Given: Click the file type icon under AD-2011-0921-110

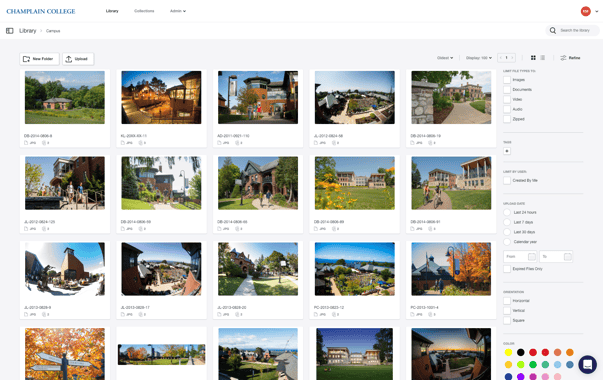Looking at the screenshot, I should 219,143.
